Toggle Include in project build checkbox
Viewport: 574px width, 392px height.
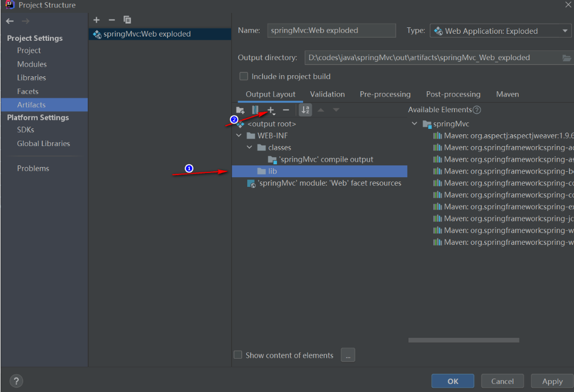click(x=243, y=76)
